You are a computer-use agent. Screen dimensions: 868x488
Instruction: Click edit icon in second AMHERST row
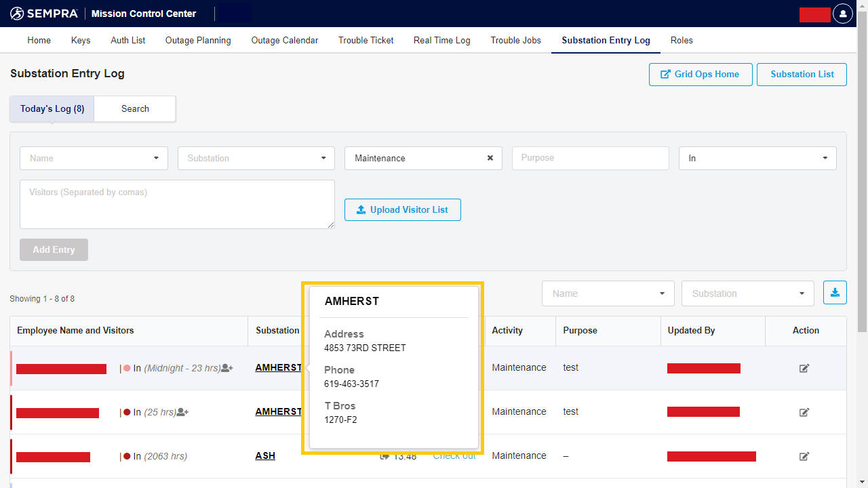(804, 412)
